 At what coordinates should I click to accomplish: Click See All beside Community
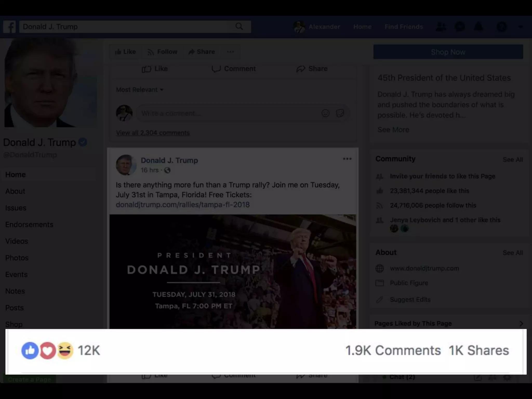click(513, 159)
